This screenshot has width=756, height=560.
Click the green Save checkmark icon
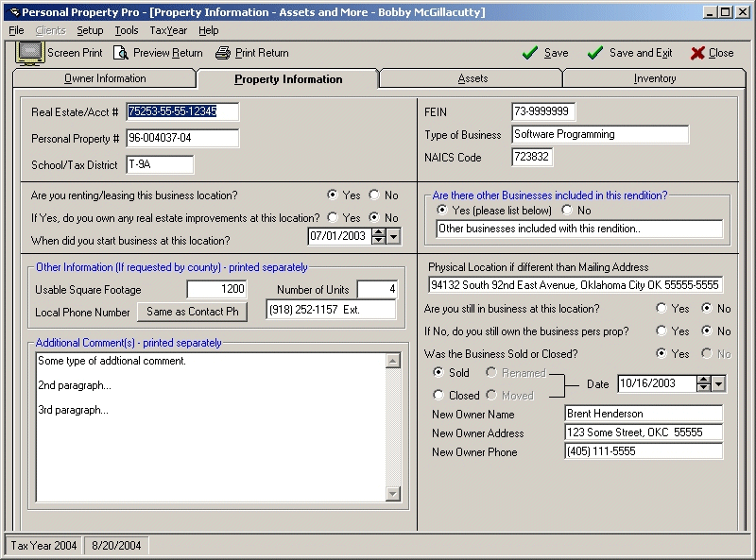(530, 53)
